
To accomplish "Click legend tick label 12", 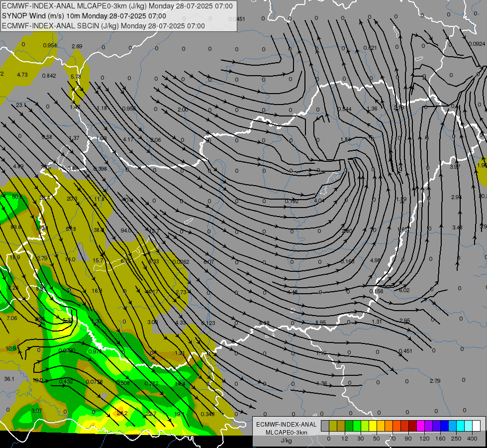I will [x=344, y=439].
